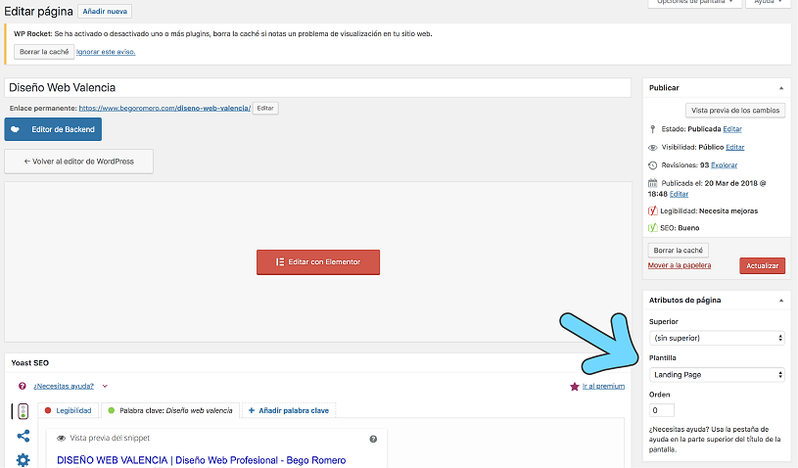This screenshot has width=798, height=468.
Task: Click Vista previa de los cambios
Action: click(735, 110)
